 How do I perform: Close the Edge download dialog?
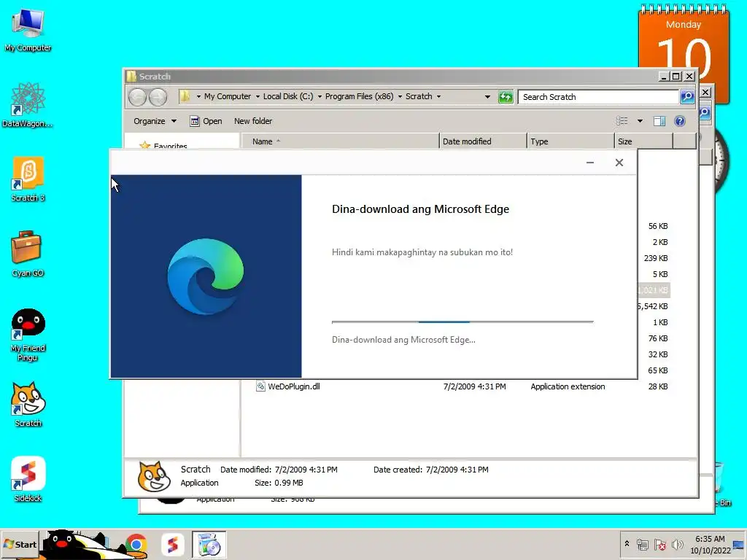click(x=619, y=163)
